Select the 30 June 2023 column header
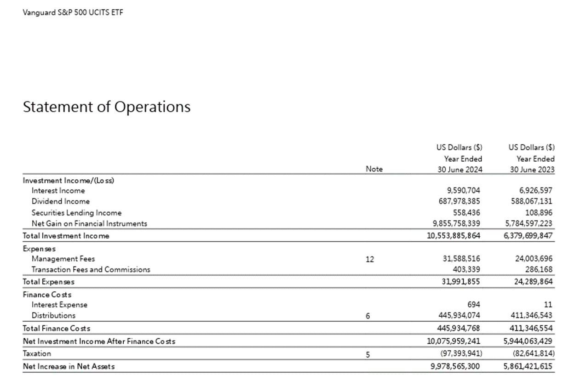Image resolution: width=586 pixels, height=392 pixels. (531, 169)
